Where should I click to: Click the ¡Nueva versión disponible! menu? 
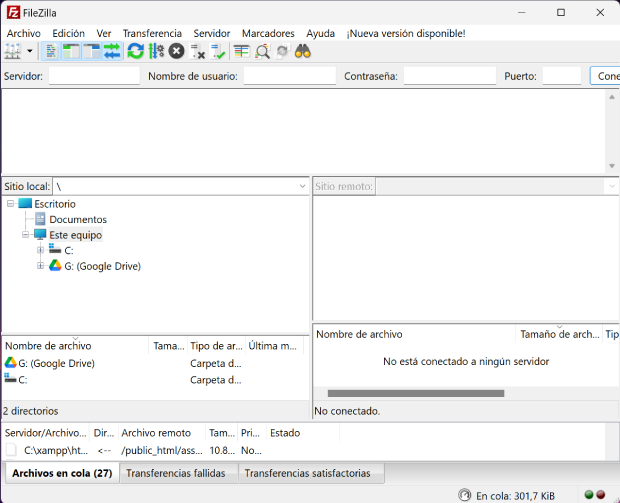tap(406, 34)
